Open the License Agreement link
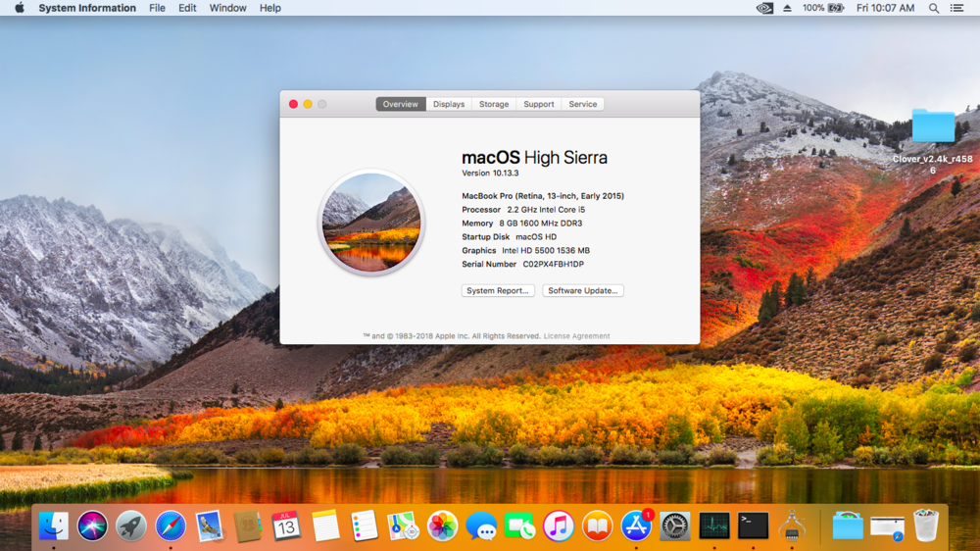980x551 pixels. click(576, 336)
